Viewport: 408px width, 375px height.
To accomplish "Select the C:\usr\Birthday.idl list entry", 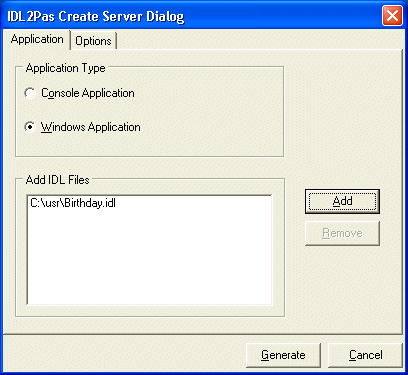I will (73, 203).
